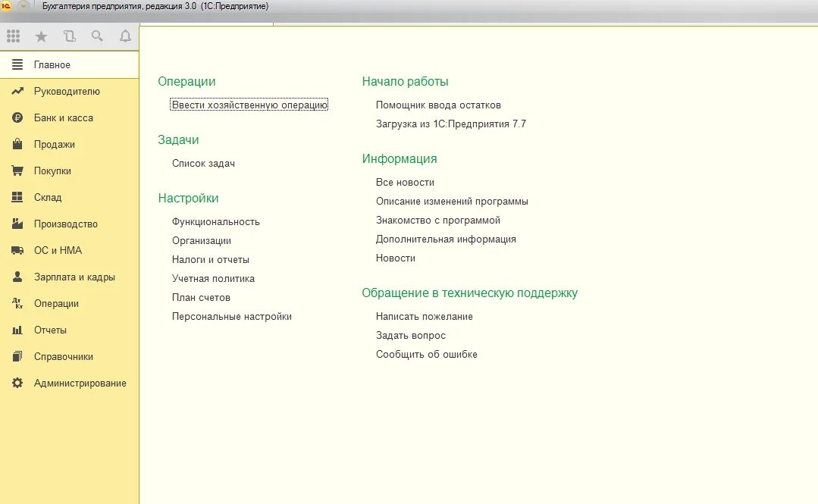This screenshot has height=504, width=818.
Task: Open Персональные настройки link
Action: click(x=232, y=316)
